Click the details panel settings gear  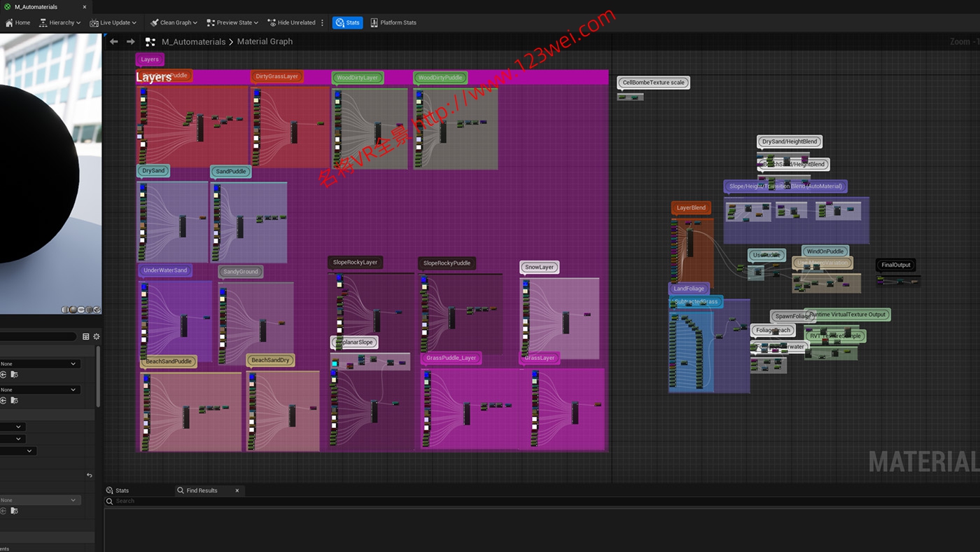[97, 337]
